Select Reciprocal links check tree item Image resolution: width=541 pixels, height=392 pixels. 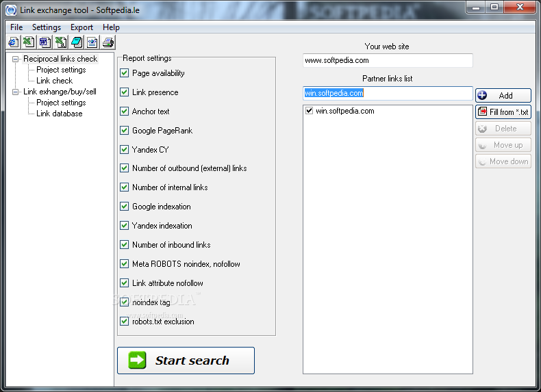point(60,59)
